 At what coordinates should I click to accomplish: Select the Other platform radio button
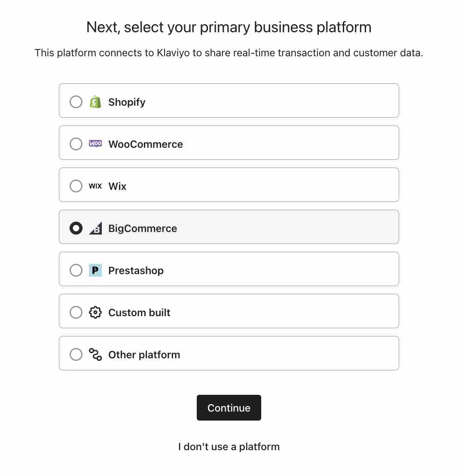coord(76,354)
